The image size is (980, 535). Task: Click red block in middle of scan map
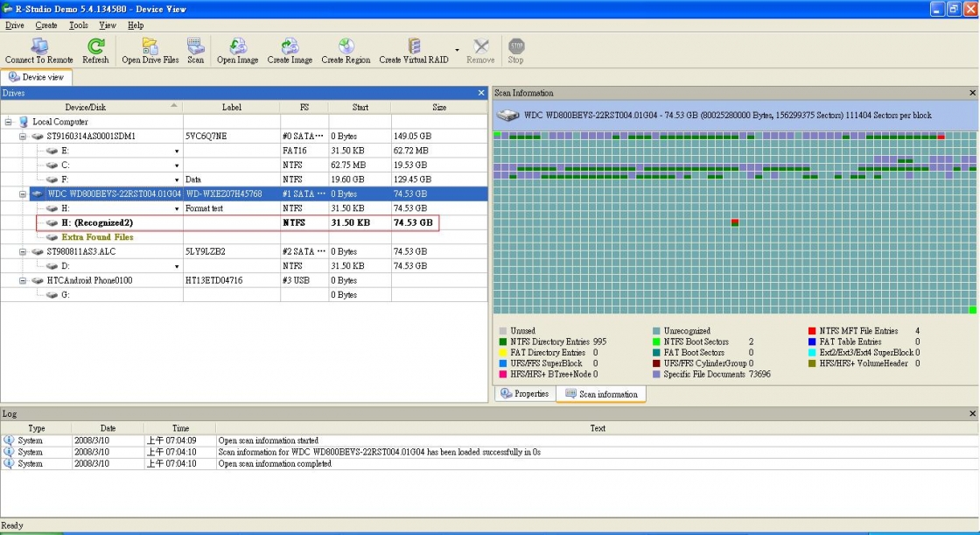point(735,222)
